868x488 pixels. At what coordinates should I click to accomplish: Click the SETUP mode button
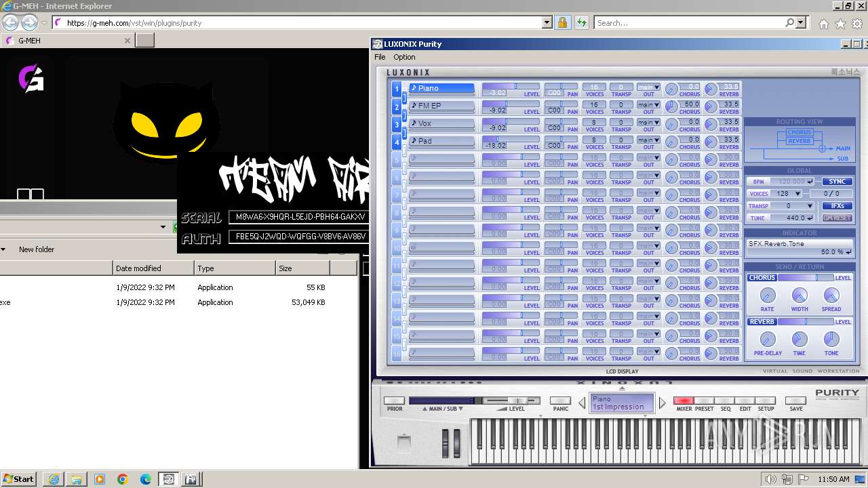pos(766,401)
